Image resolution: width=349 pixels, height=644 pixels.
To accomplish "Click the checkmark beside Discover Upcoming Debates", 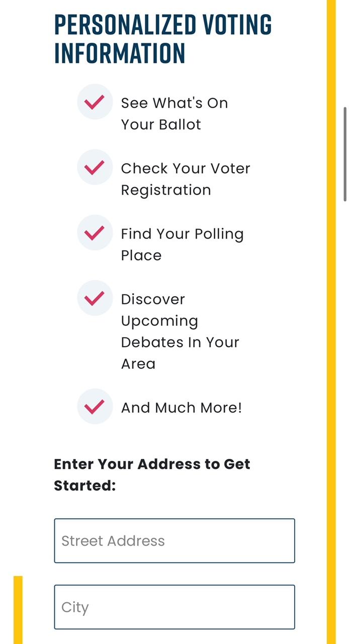I will click(x=95, y=298).
